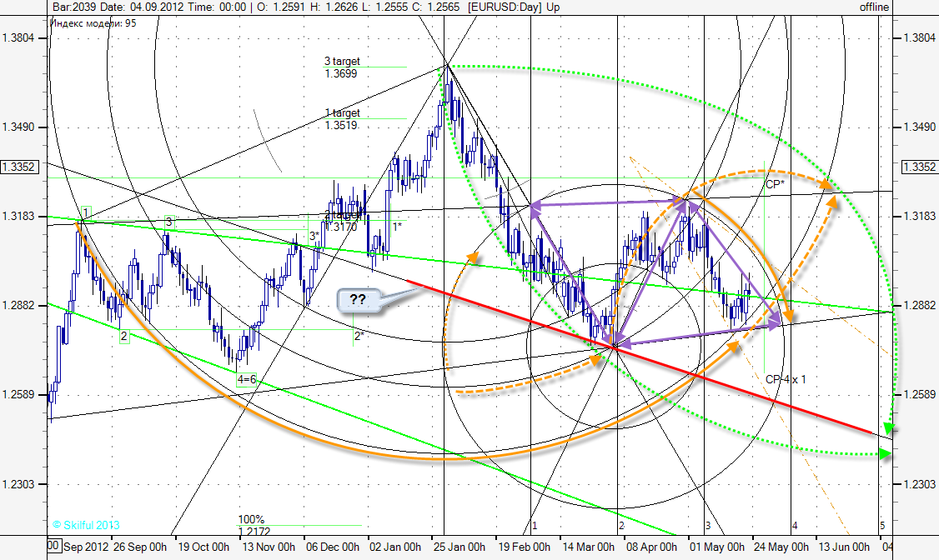Click the "100%" 1.2172 level label
Image resolution: width=939 pixels, height=560 pixels.
tap(254, 525)
